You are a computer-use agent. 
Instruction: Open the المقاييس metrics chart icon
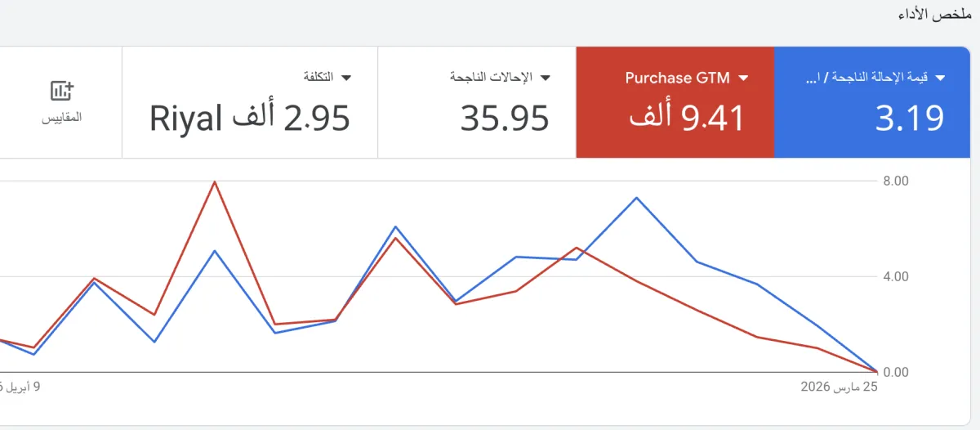tap(61, 91)
